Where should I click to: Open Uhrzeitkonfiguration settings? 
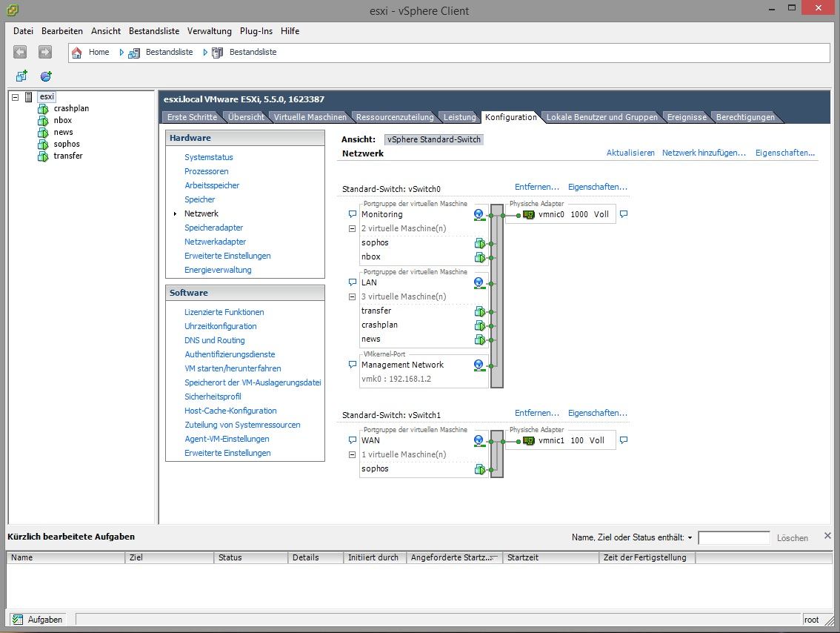pos(220,326)
